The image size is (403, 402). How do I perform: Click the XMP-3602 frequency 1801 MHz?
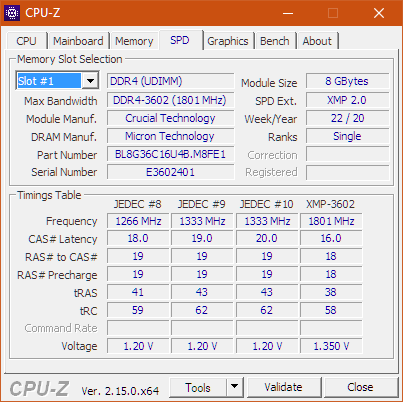[331, 221]
